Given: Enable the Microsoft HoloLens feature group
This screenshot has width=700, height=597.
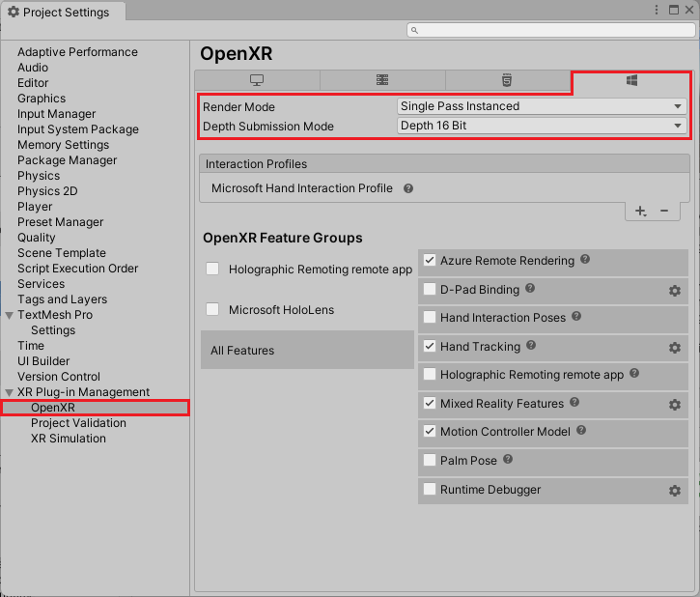Looking at the screenshot, I should 212,309.
